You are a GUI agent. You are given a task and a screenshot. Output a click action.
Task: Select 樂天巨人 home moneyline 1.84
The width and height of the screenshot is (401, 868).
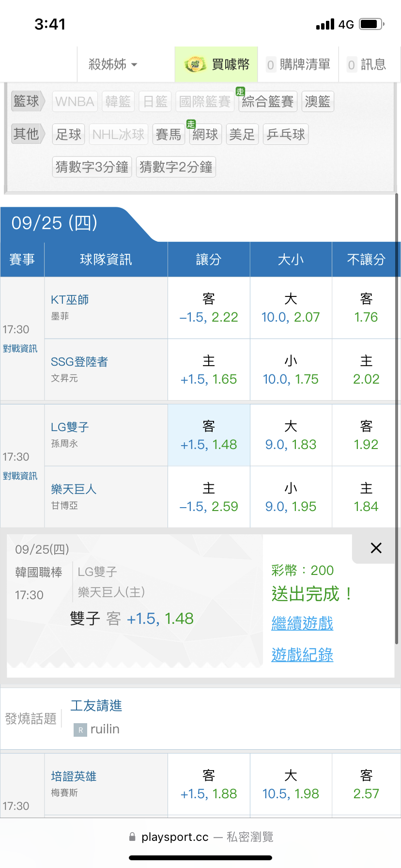point(366,497)
